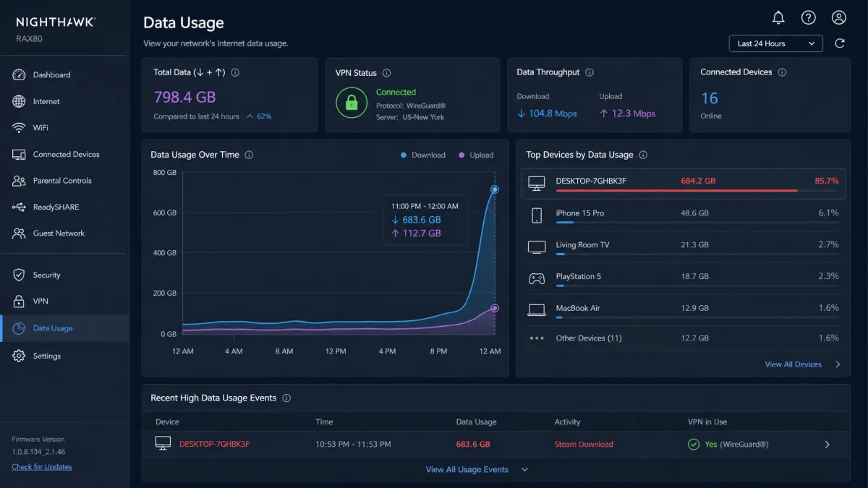
Task: Click the info icon beside Data Usage Over Time
Action: 249,155
